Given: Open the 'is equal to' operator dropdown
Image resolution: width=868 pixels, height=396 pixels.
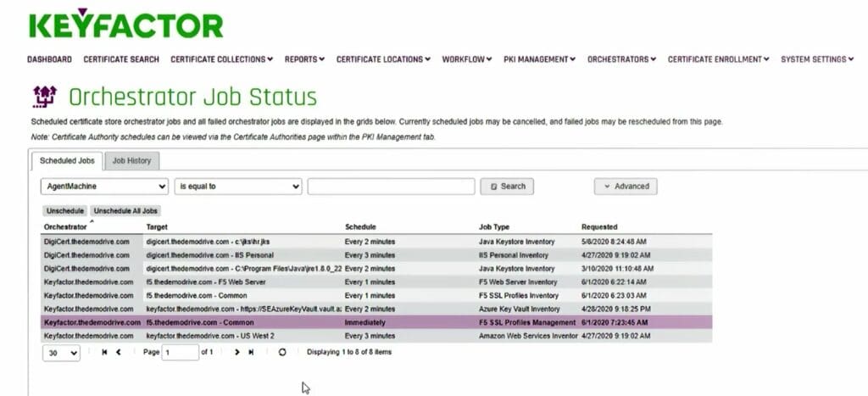Looking at the screenshot, I should [x=238, y=187].
